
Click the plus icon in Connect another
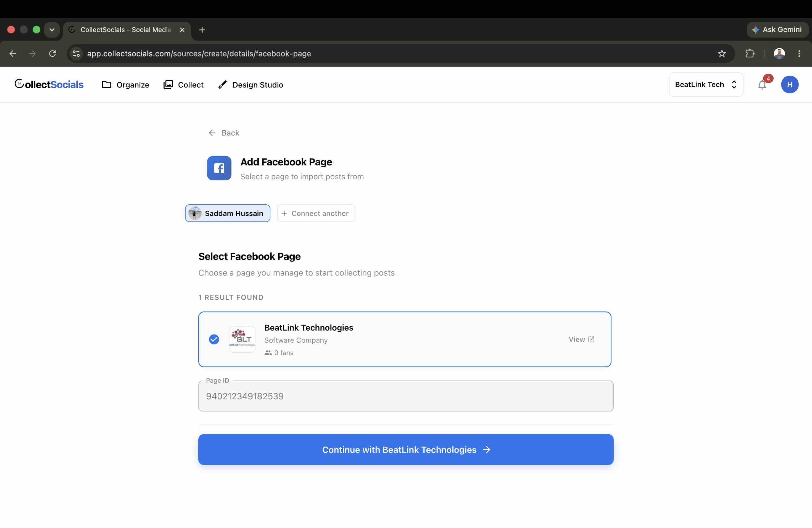point(284,213)
